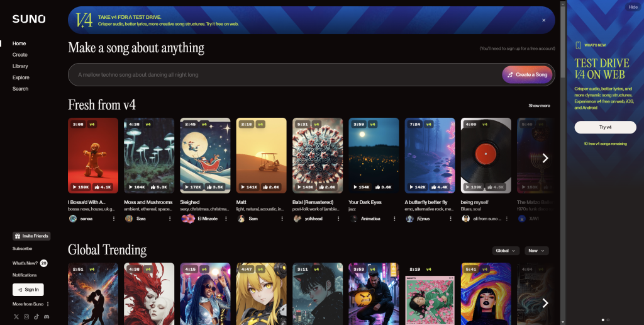Open Explore in the sidebar
Image resolution: width=644 pixels, height=325 pixels.
(21, 77)
